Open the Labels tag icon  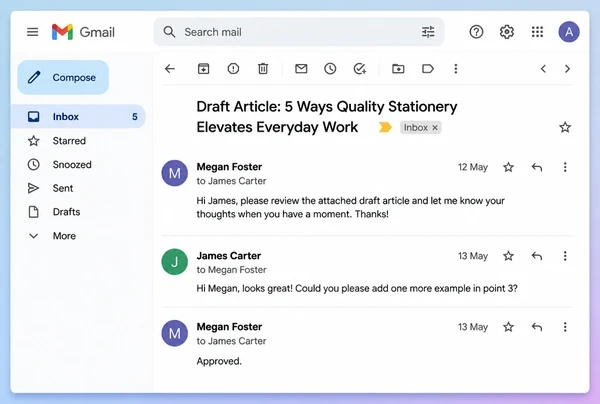tap(428, 69)
